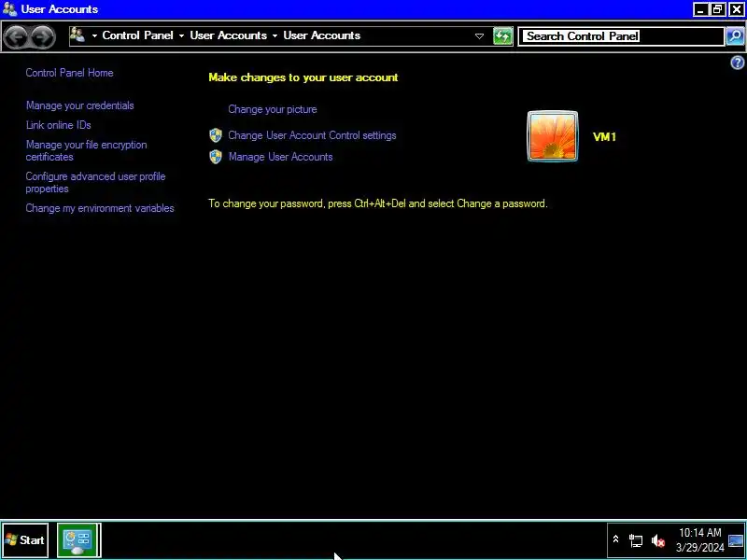Focus the Search Control Panel field

point(622,36)
